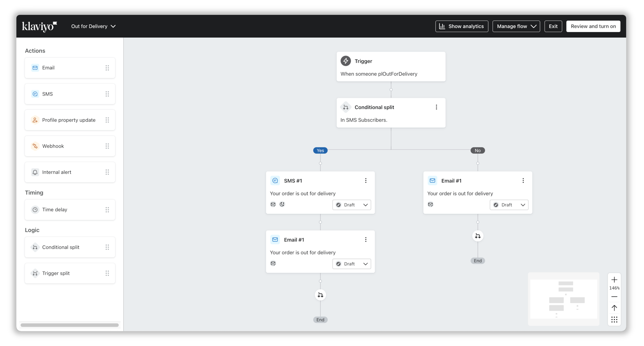Click the Trigger lightning bolt icon
644x346 pixels.
(345, 61)
